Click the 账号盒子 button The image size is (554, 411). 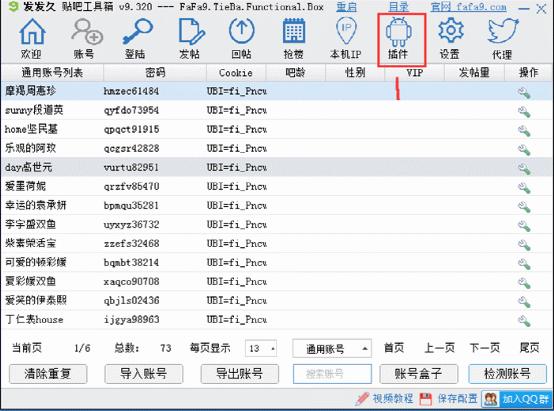418,374
